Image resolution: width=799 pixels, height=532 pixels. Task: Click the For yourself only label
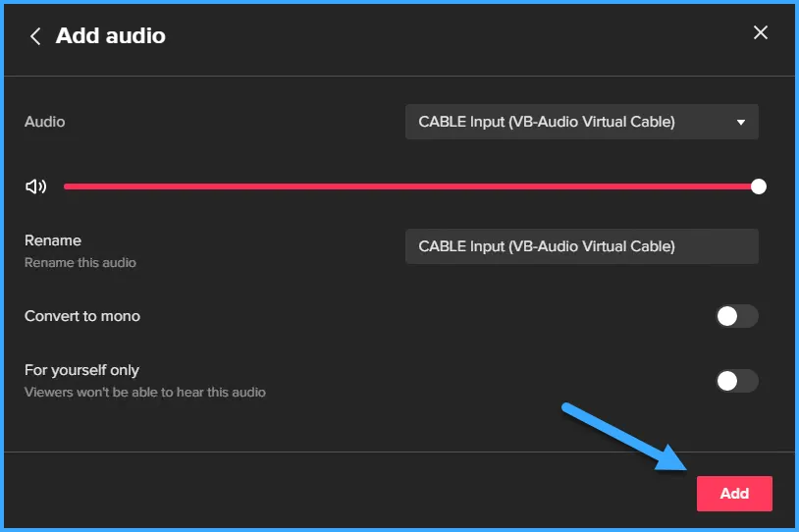[82, 370]
